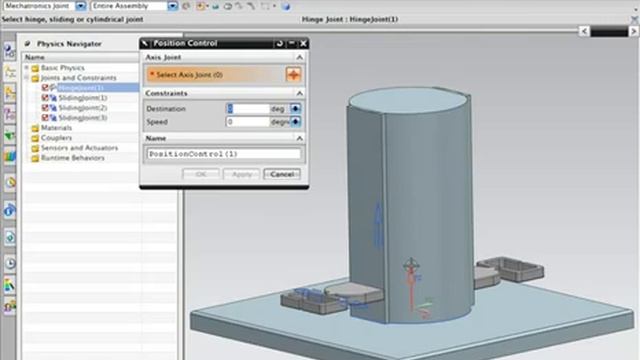Viewport: 640px width, 360px height.
Task: Click the Couplers folder icon
Action: tap(35, 138)
